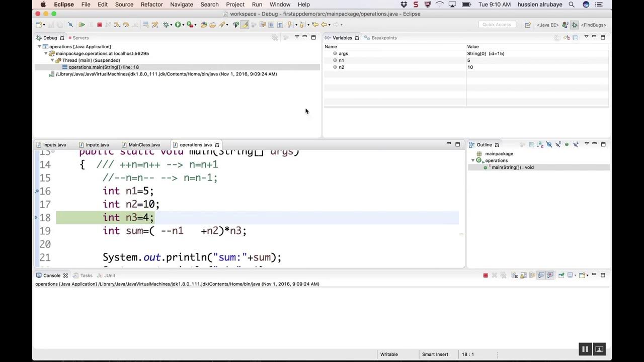Click Collapse All in Outline view
The width and height of the screenshot is (644, 362).
(x=531, y=144)
